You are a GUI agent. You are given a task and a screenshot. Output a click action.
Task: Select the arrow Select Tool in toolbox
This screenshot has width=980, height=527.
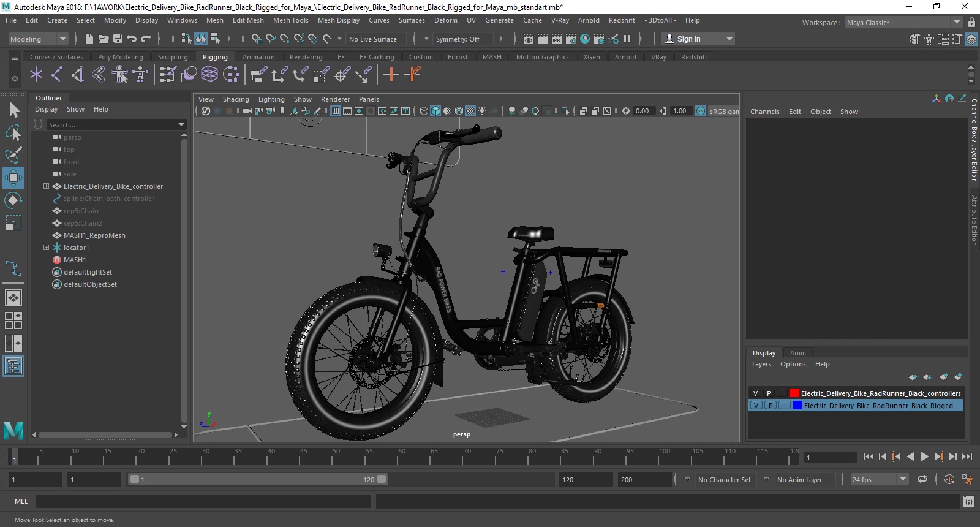click(13, 110)
